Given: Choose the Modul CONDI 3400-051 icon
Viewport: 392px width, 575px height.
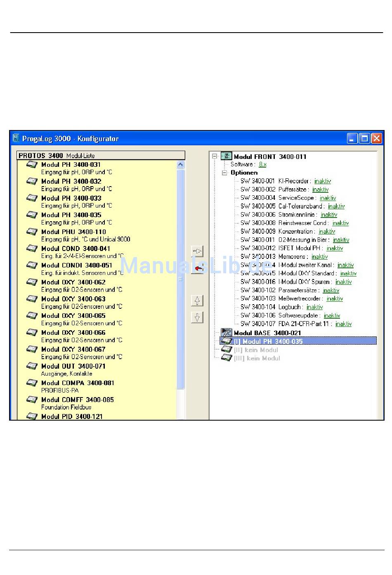Looking at the screenshot, I should (32, 265).
